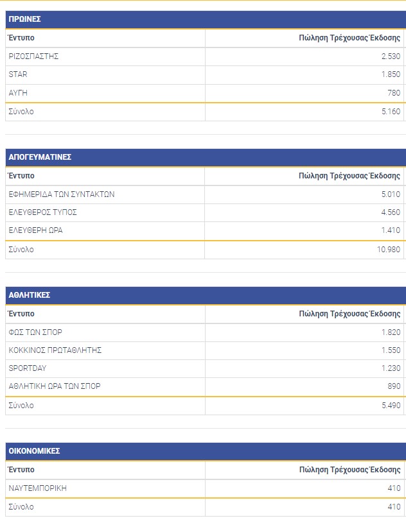Click the ΑΘΛΗΤΙΚΕΣ section header
Screen dimensions: 406x532
[206, 295]
